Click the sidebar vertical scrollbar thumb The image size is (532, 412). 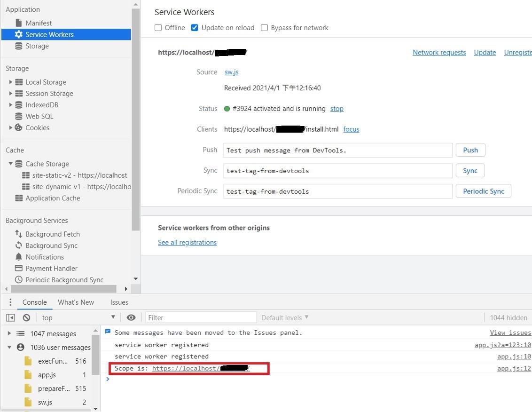135,119
